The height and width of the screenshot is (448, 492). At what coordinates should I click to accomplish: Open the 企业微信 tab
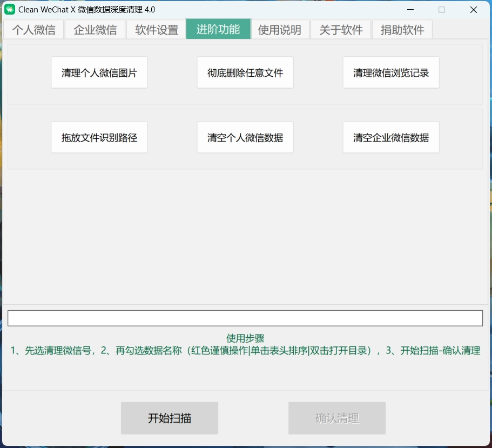(x=95, y=30)
